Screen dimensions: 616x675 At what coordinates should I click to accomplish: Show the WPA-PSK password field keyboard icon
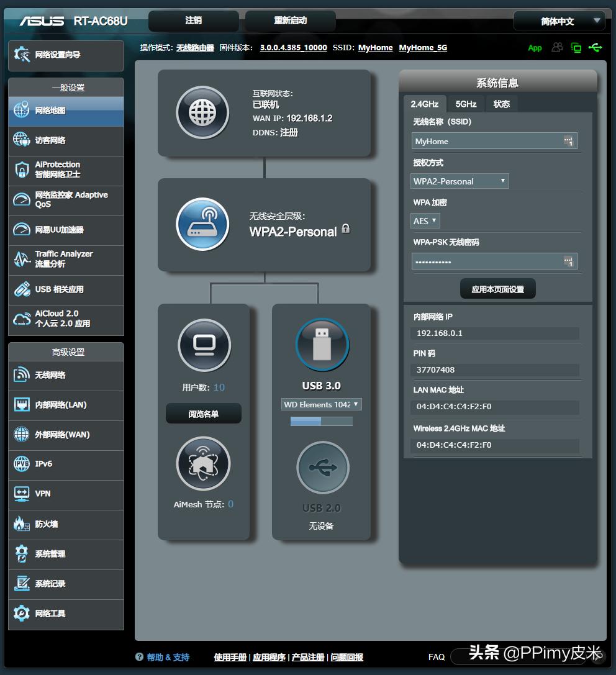[569, 261]
